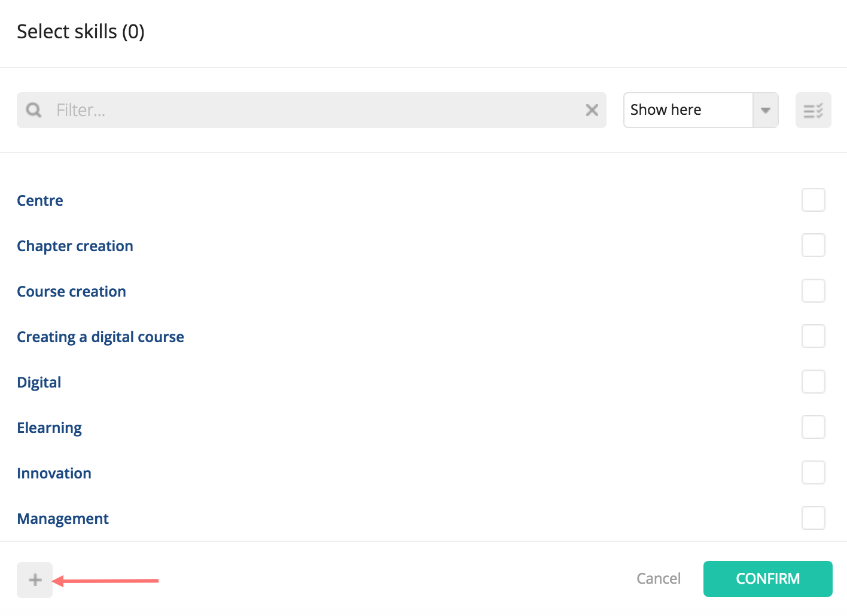Open the Elearning skill link

[x=49, y=428]
